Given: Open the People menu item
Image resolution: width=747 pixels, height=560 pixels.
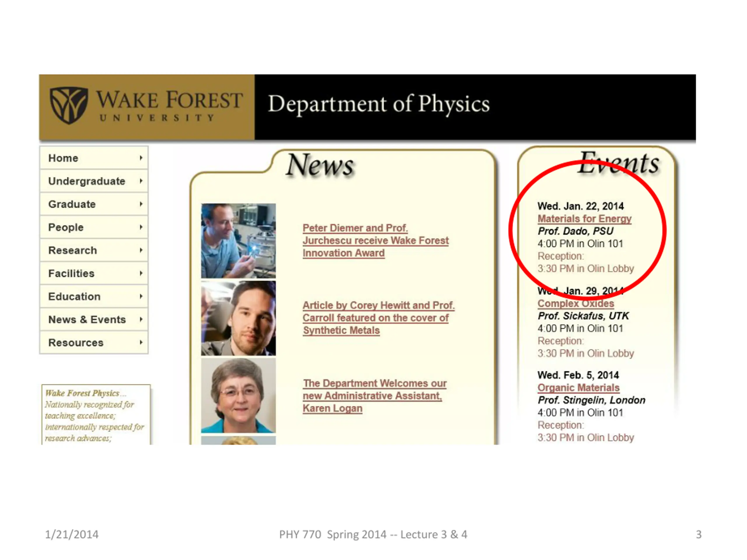Looking at the screenshot, I should pyautogui.click(x=66, y=227).
